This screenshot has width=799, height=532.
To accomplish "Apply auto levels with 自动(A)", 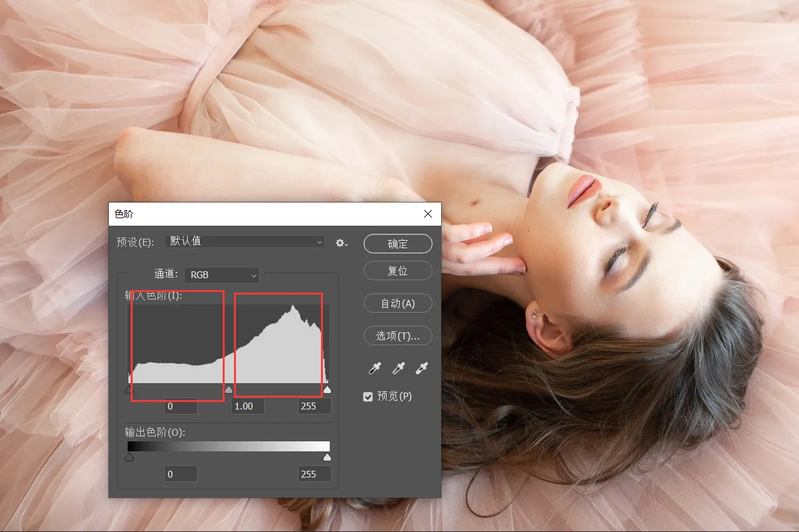I will coord(397,303).
